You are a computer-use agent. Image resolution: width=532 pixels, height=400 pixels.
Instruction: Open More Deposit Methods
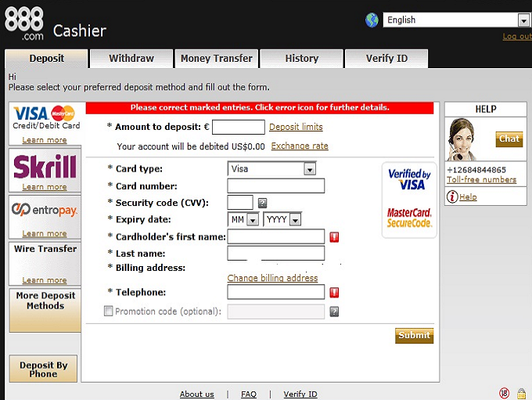45,310
